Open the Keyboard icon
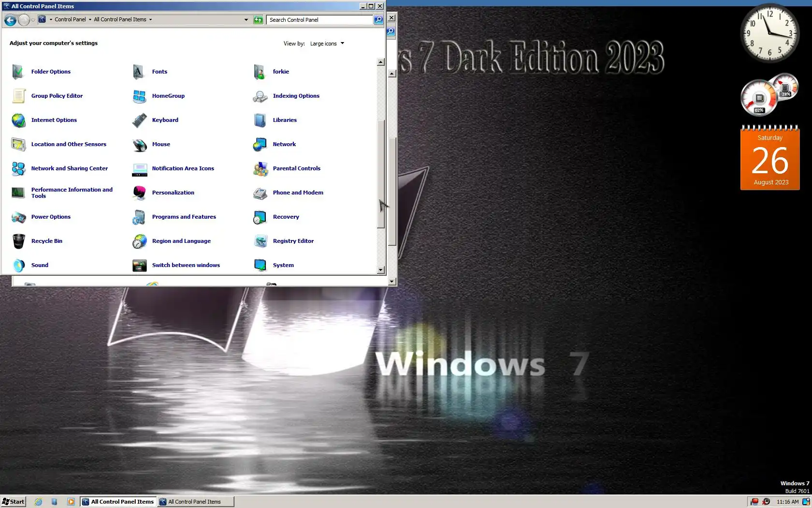The image size is (812, 508). [139, 120]
